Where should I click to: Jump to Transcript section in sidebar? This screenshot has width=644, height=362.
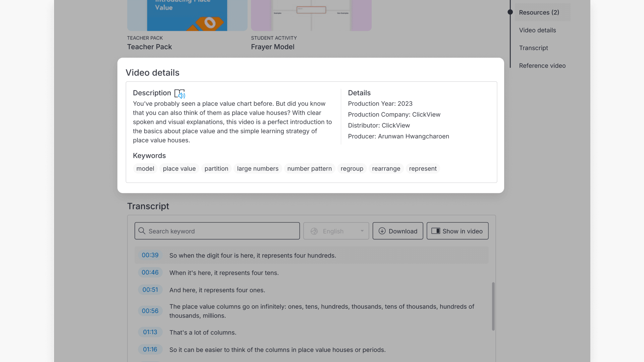pyautogui.click(x=533, y=48)
